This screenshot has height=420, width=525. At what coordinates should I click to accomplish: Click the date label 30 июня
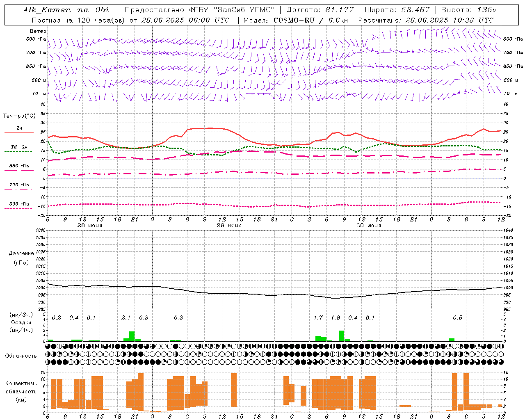coord(369,225)
